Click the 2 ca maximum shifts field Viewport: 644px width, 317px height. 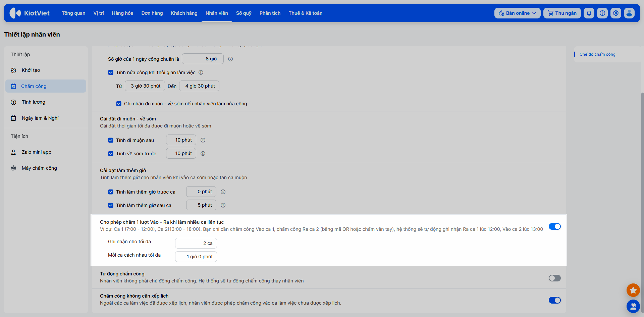(x=196, y=243)
